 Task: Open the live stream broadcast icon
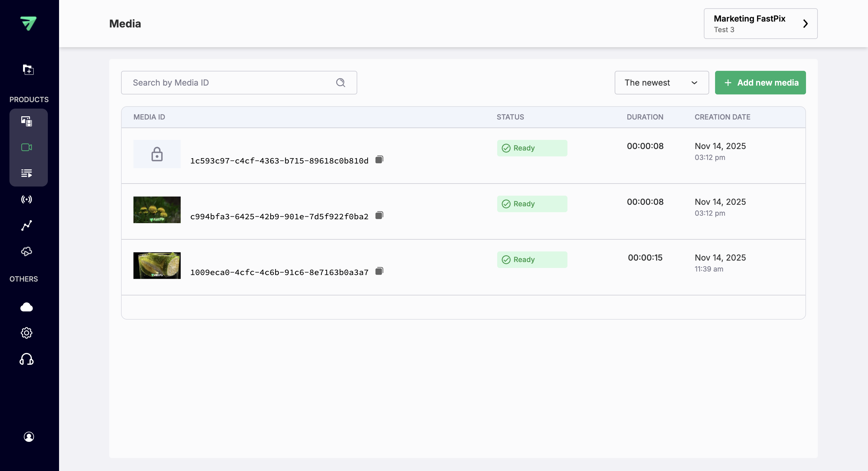tap(27, 199)
